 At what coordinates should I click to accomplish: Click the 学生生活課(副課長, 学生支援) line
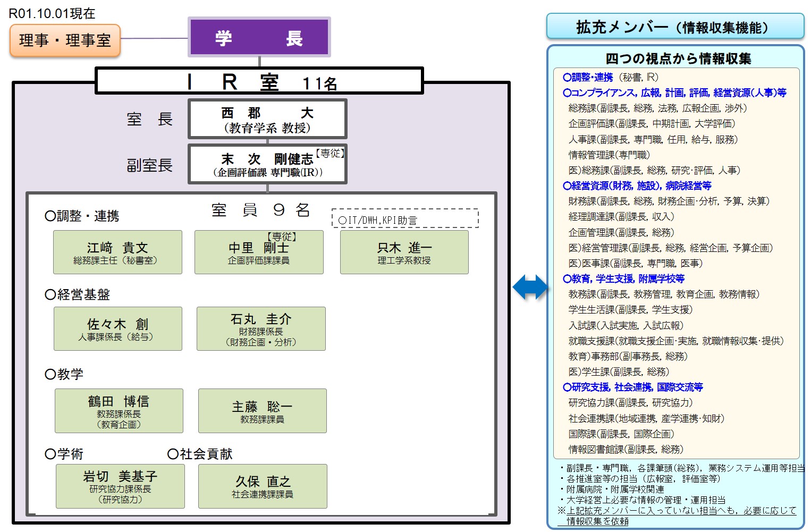pyautogui.click(x=630, y=310)
